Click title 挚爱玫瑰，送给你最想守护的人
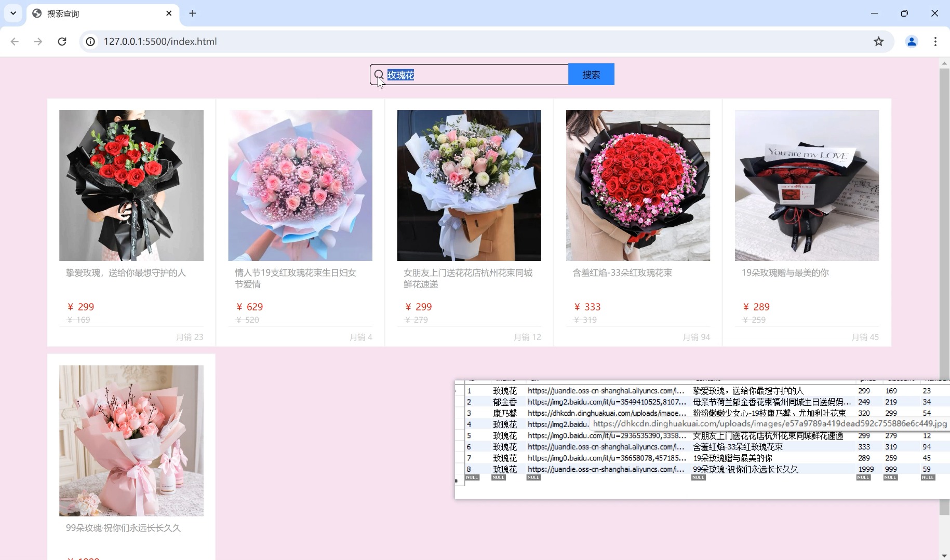This screenshot has width=950, height=560. pyautogui.click(x=126, y=273)
